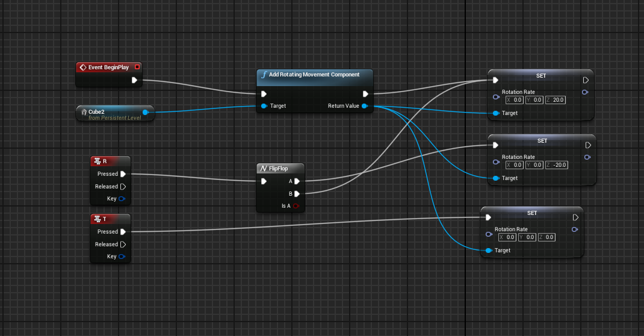Image resolution: width=644 pixels, height=336 pixels.
Task: Click the Target pin on Add Rotating Movement Component
Action: (x=264, y=106)
